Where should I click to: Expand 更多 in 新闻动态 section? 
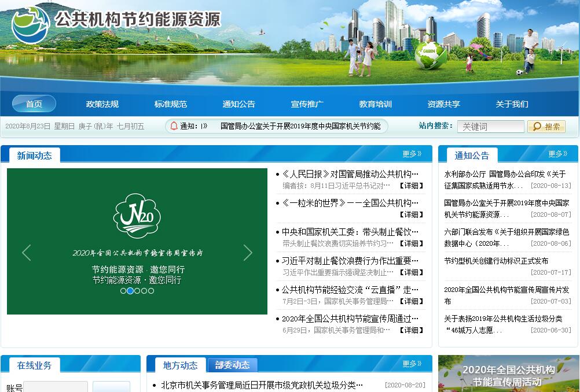coord(412,154)
